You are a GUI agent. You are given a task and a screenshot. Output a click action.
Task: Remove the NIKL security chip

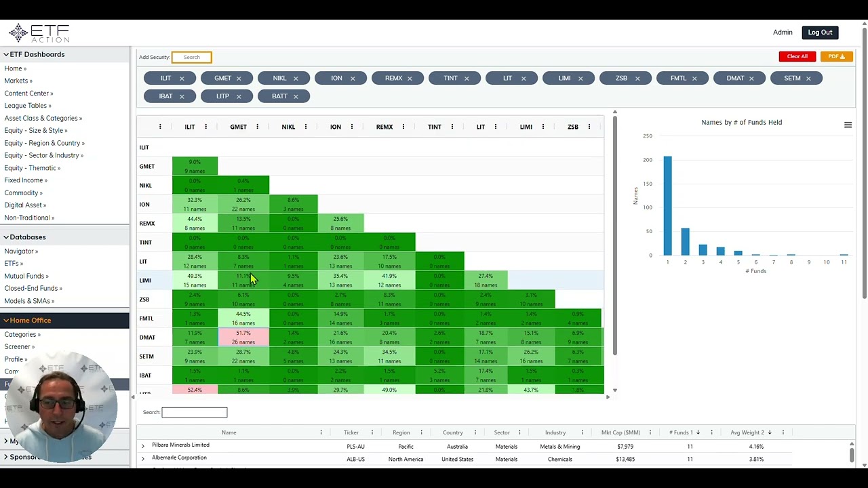point(296,79)
